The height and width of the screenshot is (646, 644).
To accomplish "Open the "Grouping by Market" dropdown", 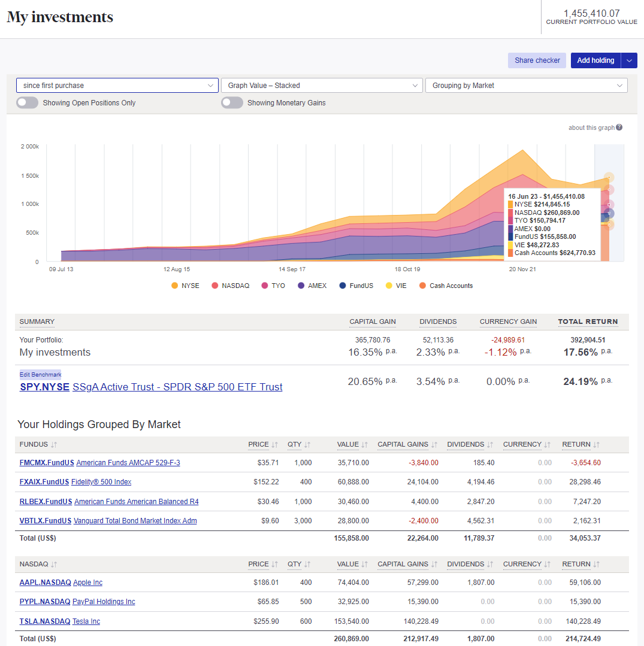I will coord(526,85).
